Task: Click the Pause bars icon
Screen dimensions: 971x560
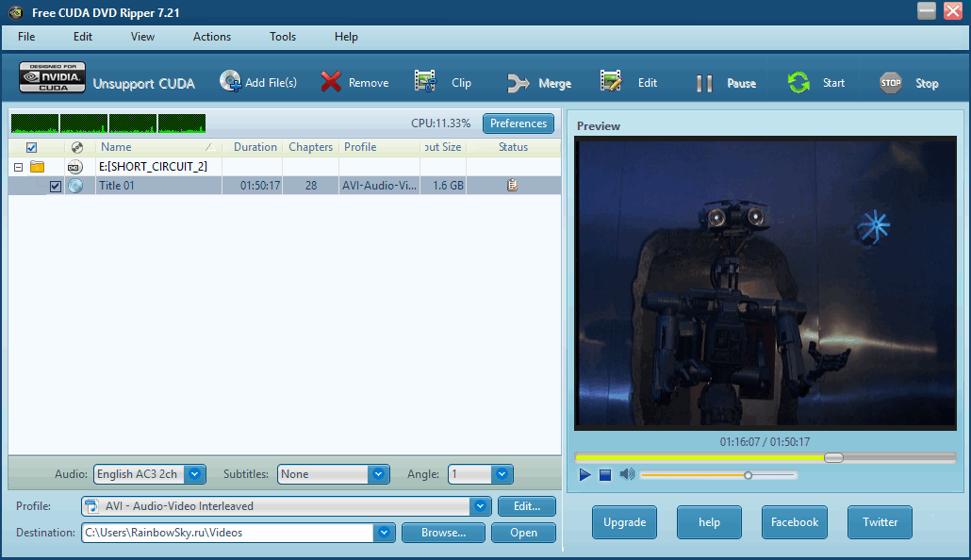Action: [704, 83]
